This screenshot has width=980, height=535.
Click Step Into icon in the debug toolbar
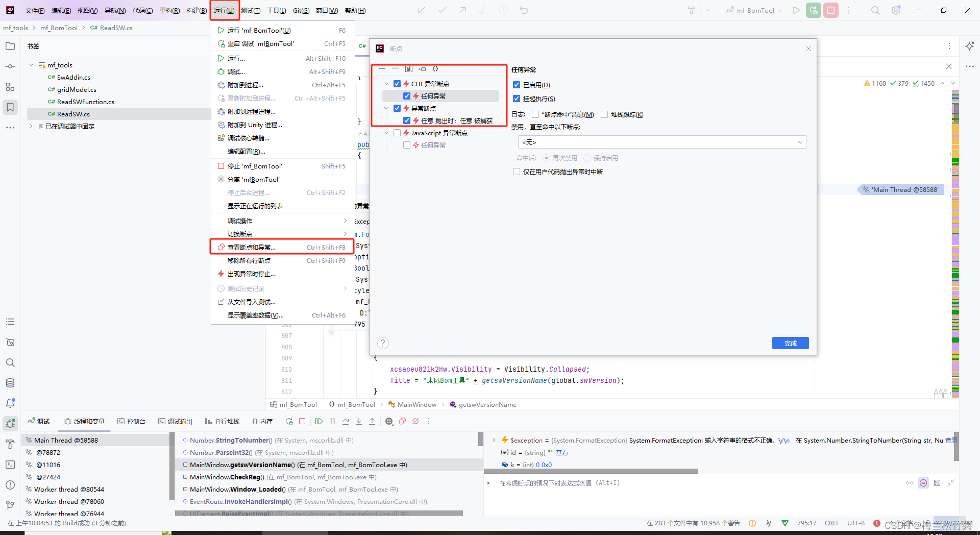point(359,421)
